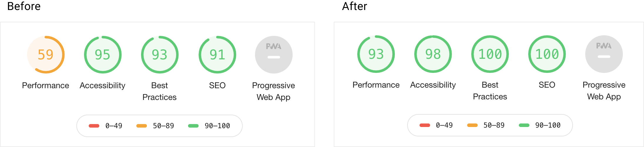Click the left report's 95 Accessibility gauge
Viewport: 644px width, 147px height.
tap(103, 55)
